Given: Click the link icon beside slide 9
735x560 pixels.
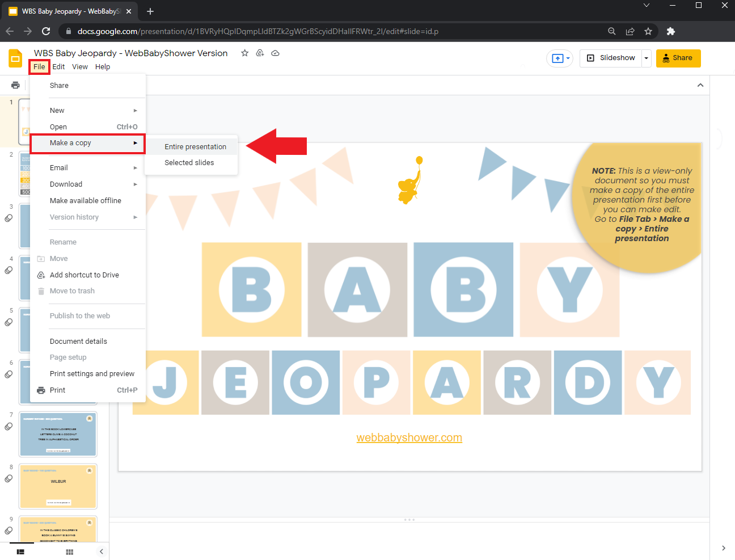Looking at the screenshot, I should pos(9,531).
